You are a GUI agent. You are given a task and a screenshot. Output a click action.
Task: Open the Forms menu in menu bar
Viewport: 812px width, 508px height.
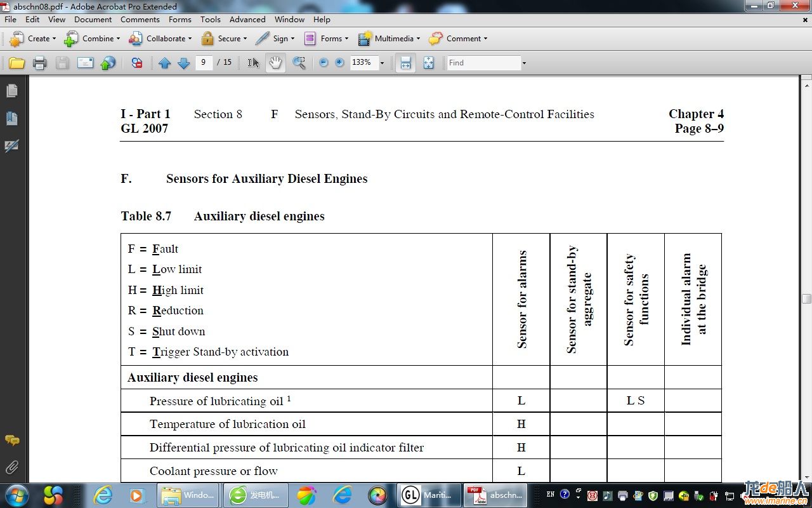(180, 20)
